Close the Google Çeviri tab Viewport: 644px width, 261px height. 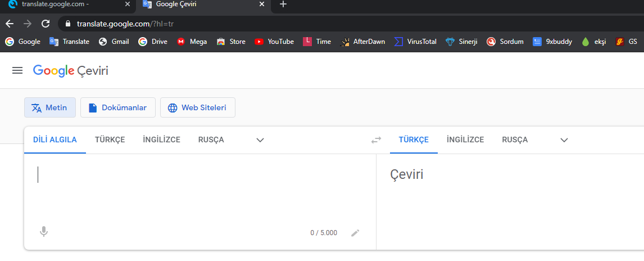click(x=262, y=4)
